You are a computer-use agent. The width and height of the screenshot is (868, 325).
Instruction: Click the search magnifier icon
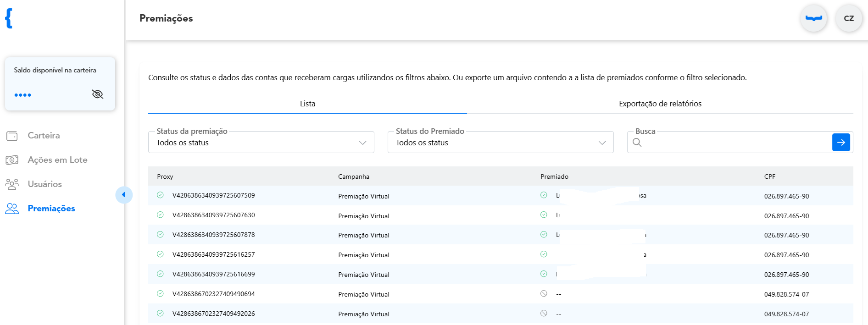tap(637, 143)
